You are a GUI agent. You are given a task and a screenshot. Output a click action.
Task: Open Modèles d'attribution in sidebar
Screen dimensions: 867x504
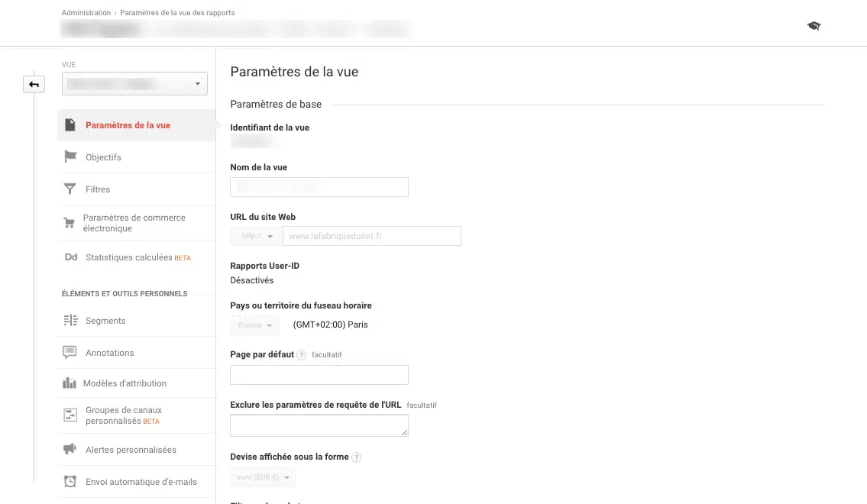[x=125, y=383]
